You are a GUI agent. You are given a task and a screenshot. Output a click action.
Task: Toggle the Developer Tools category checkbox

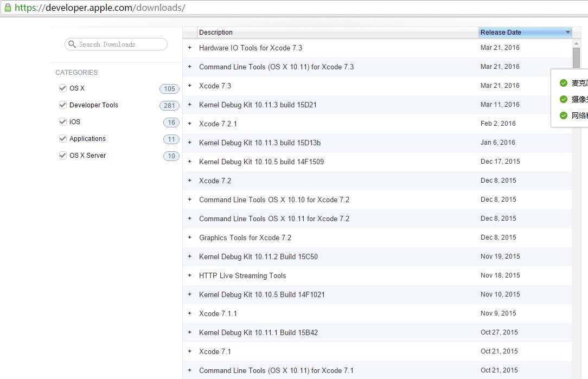coord(62,105)
